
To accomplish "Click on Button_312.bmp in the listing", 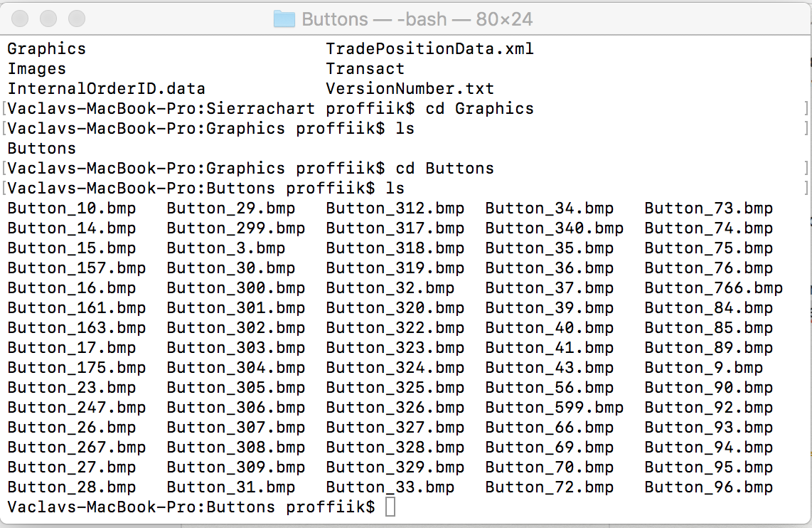I will pyautogui.click(x=395, y=208).
